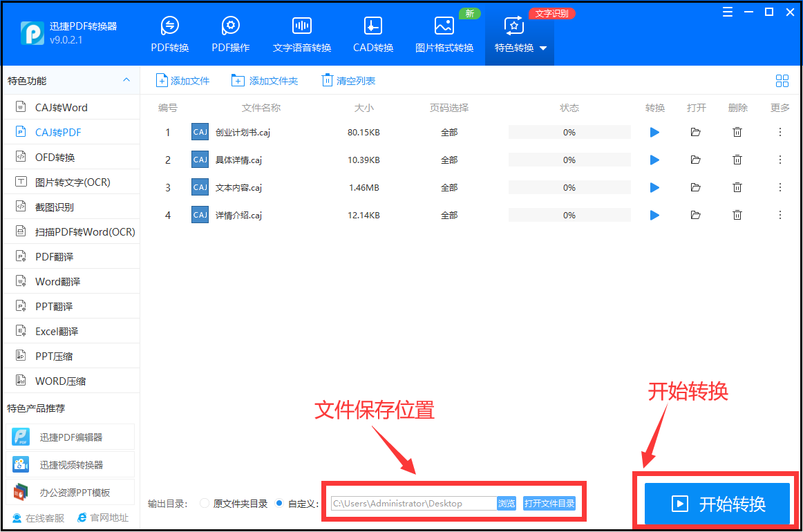Open 迅捷视频转换器 recommendation
Screen dimensions: 803x532
70,464
